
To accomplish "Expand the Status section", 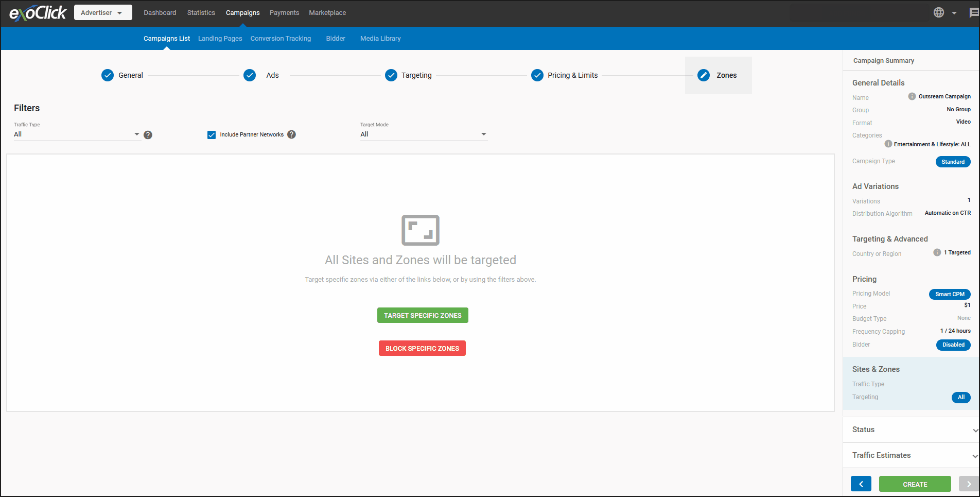I will coord(911,430).
